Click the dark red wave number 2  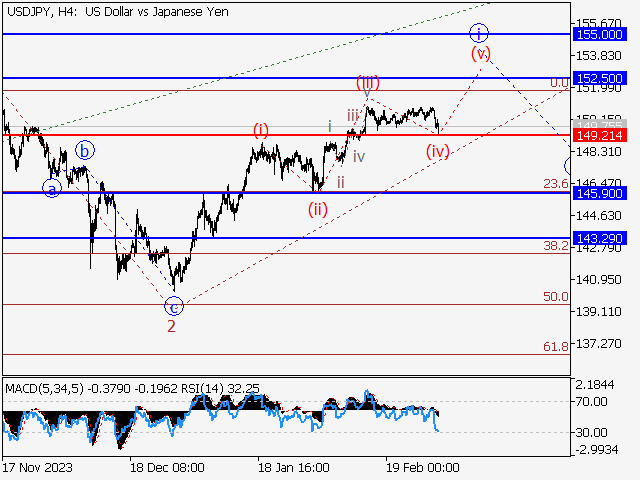pos(171,326)
